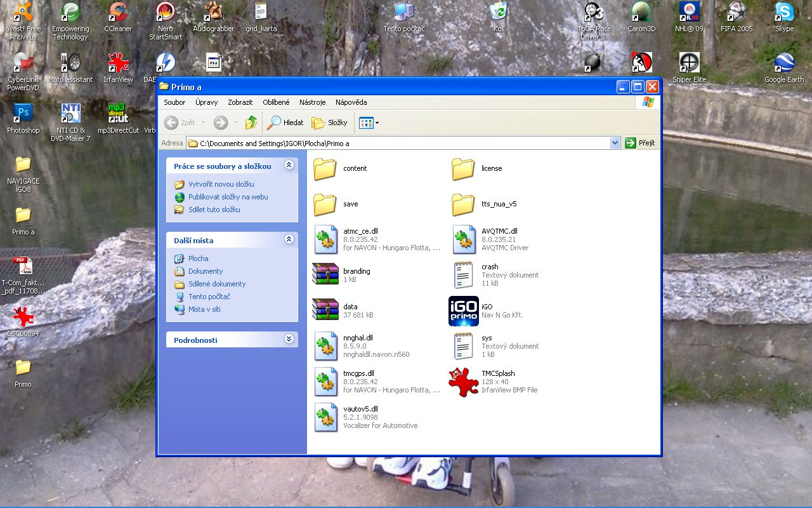Open the Zobrazit menu
The image size is (812, 508).
(240, 102)
